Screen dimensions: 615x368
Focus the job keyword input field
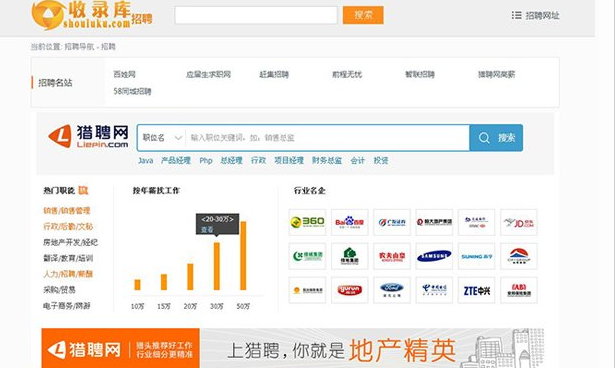328,138
